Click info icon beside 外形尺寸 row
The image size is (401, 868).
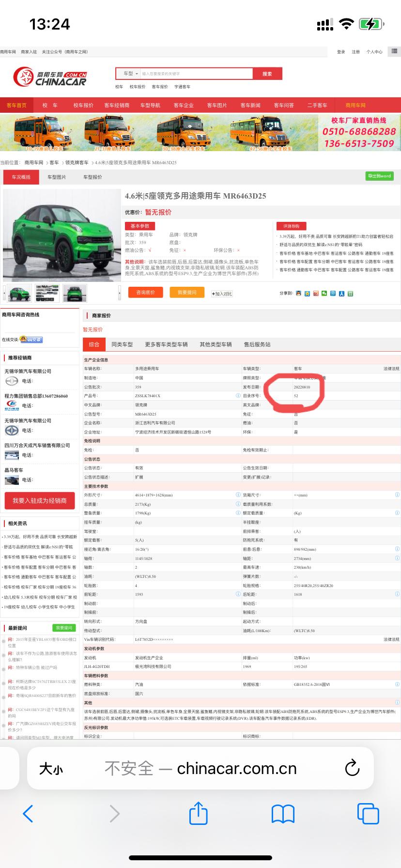pos(238,495)
